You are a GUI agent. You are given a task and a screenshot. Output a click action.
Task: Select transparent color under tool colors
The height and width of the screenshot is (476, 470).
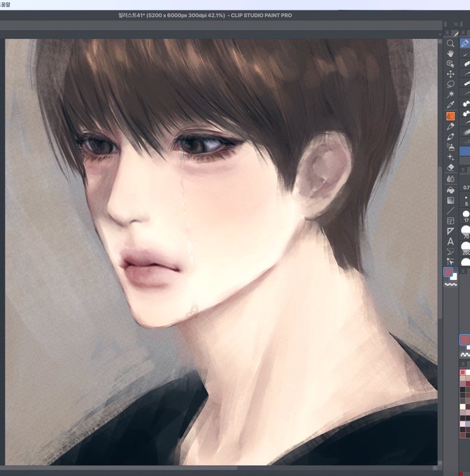[x=450, y=284]
